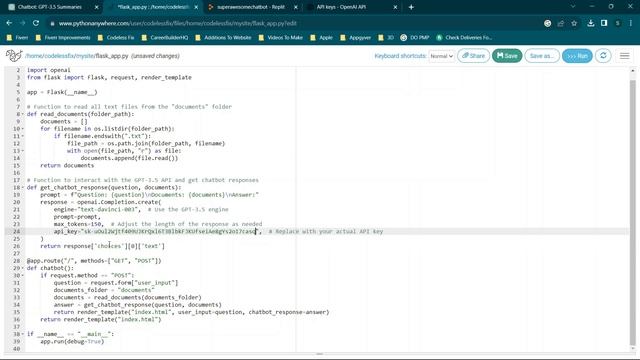Screen dimensions: 640x360
Task: Open the DO PMP bookmark
Action: [415, 38]
